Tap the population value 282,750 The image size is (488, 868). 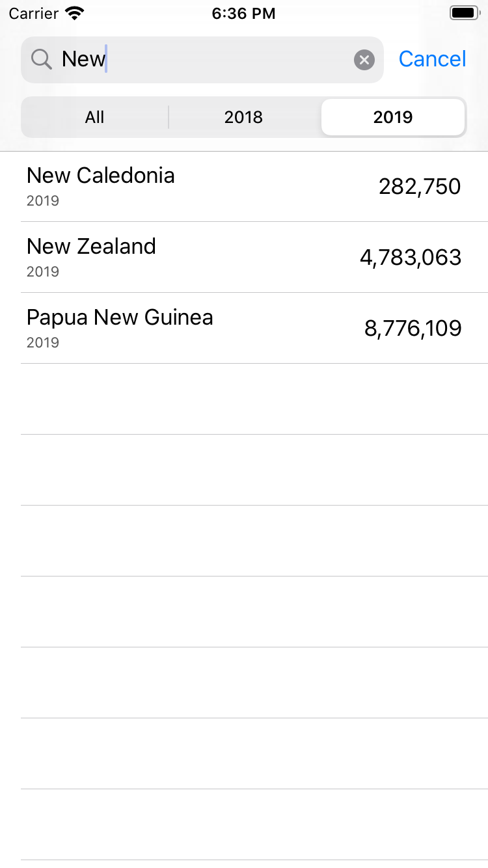point(420,187)
